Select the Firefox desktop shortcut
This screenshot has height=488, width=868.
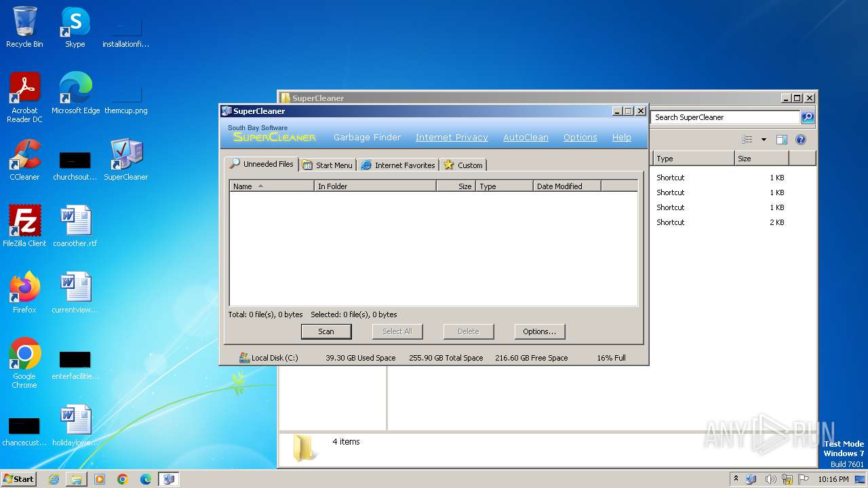tap(24, 293)
